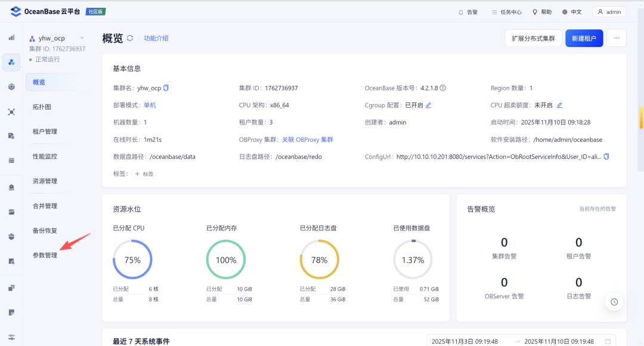Open the 告警 bell in header

[x=468, y=12]
